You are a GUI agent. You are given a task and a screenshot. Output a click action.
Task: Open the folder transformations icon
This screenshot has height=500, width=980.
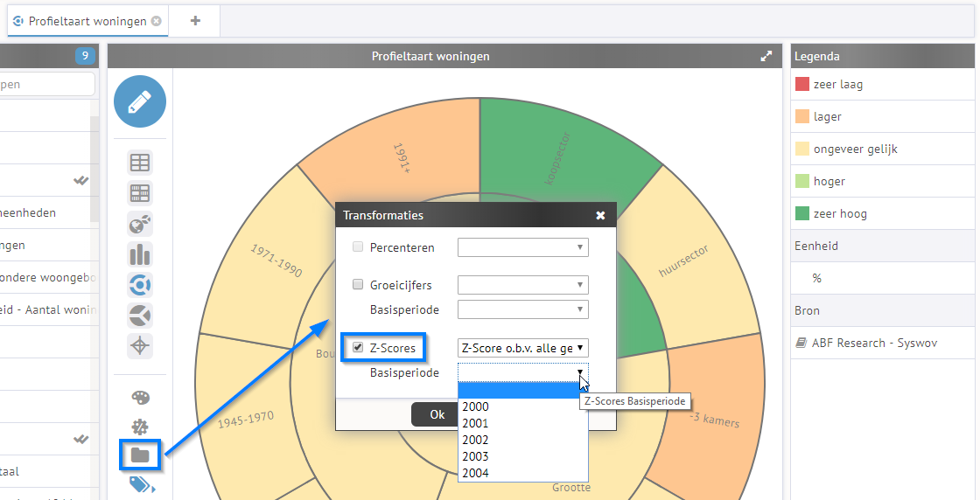[x=140, y=455]
